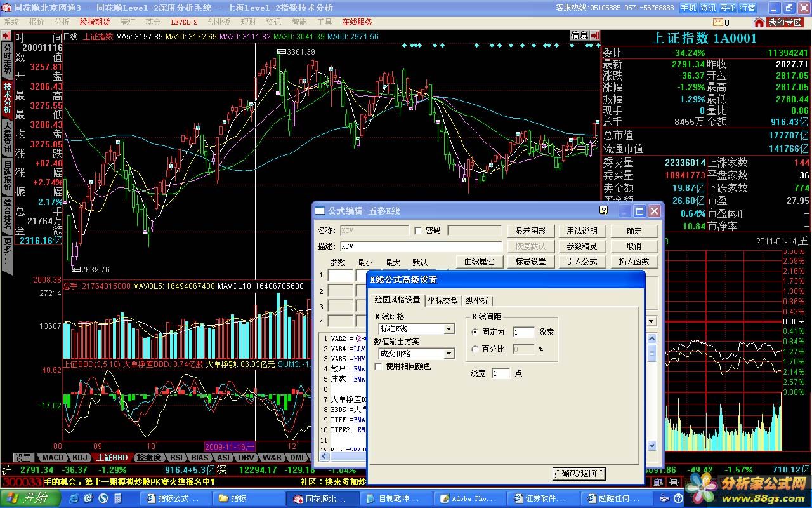Click the 确定 button in formula editor

point(634,231)
